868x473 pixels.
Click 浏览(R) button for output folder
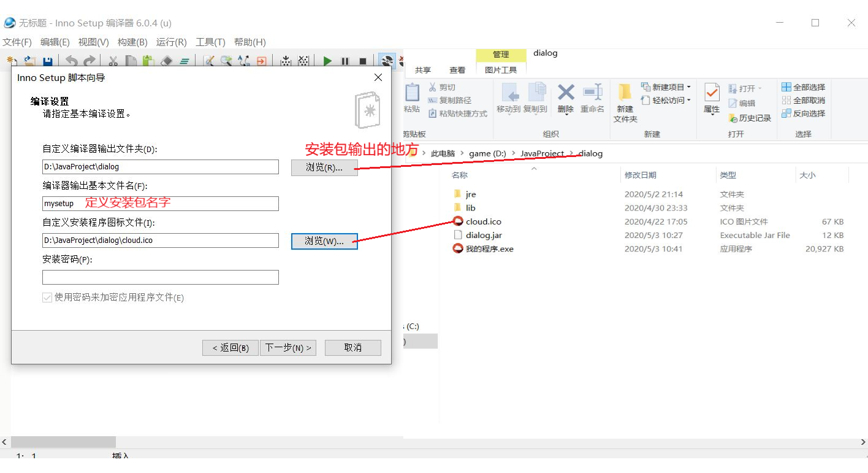[x=324, y=167]
